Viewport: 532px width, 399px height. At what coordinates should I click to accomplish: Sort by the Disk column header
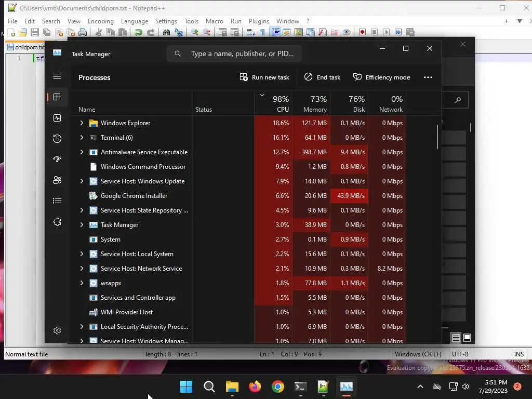pos(350,103)
